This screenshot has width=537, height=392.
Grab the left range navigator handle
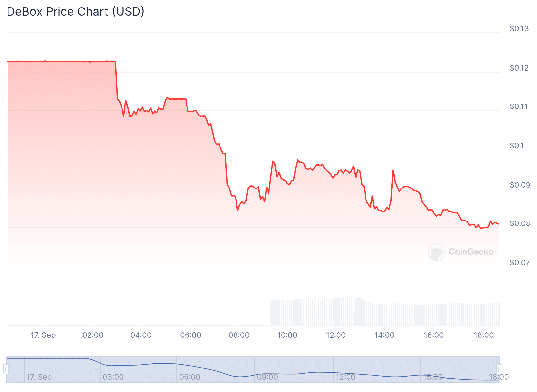(x=6, y=369)
